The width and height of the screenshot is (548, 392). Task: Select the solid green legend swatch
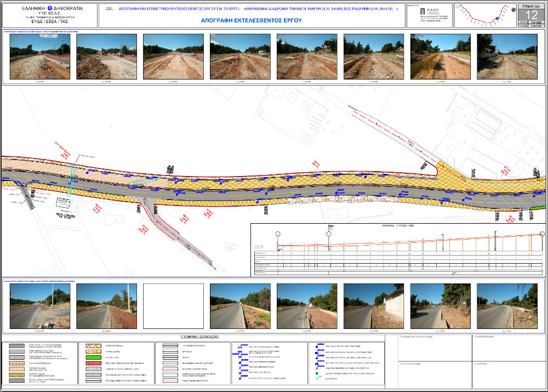pyautogui.click(x=93, y=357)
